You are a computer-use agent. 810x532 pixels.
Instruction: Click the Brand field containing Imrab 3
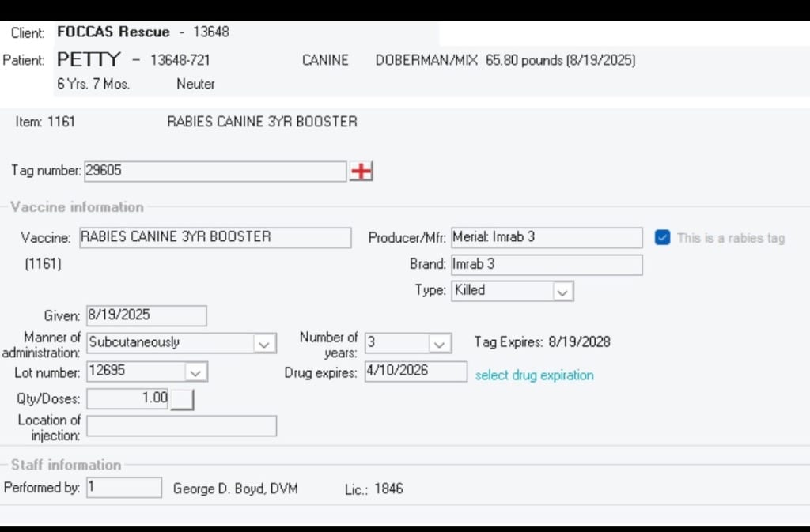pyautogui.click(x=547, y=265)
